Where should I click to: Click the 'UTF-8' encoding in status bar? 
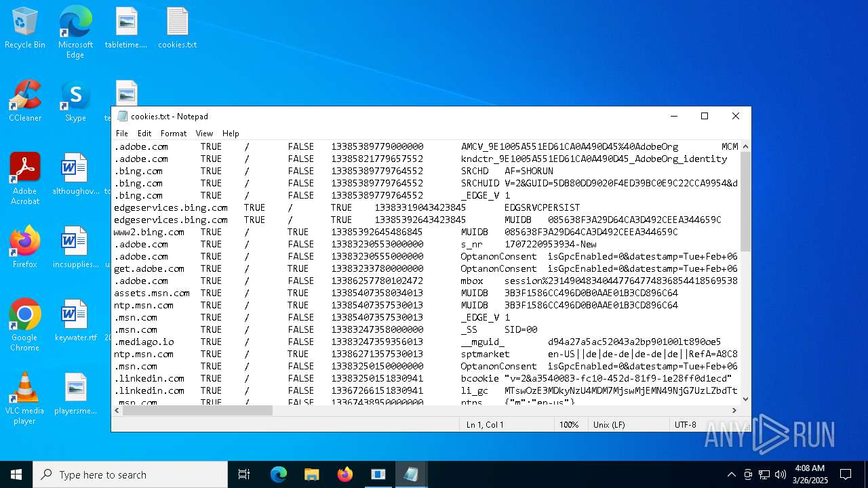(x=685, y=425)
